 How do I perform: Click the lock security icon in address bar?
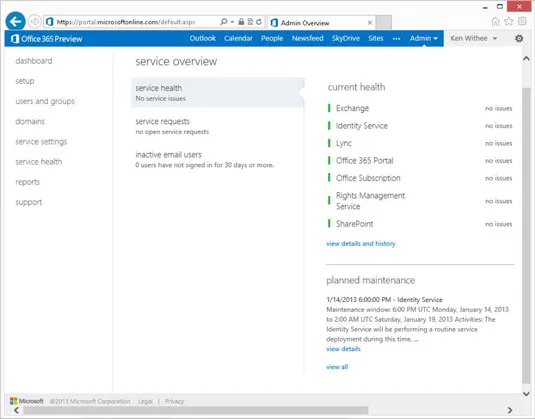click(x=241, y=22)
